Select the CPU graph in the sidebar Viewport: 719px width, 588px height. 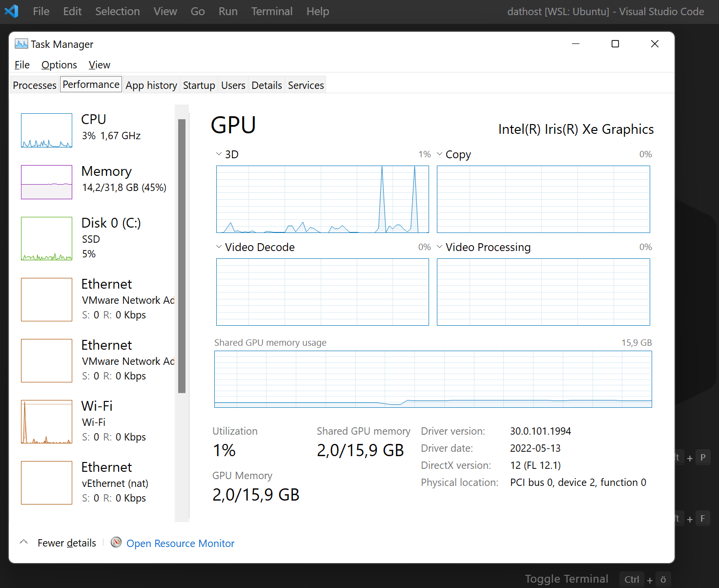click(x=46, y=130)
